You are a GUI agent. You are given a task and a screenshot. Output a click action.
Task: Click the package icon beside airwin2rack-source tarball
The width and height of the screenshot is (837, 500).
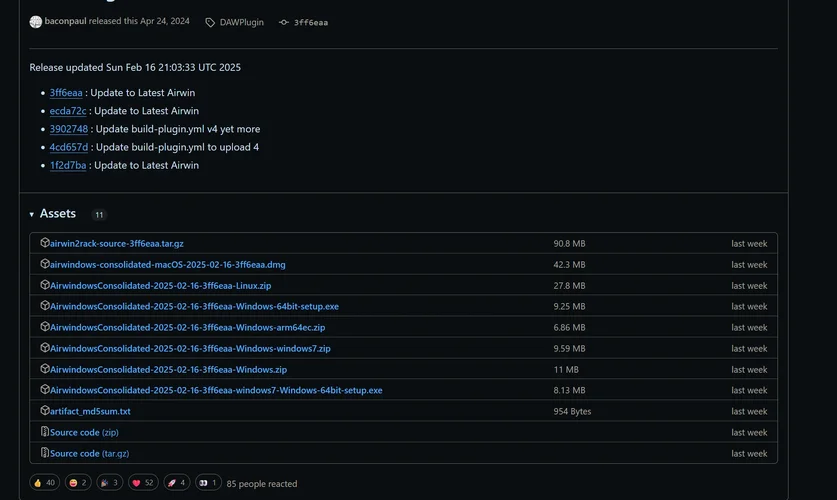tap(45, 243)
